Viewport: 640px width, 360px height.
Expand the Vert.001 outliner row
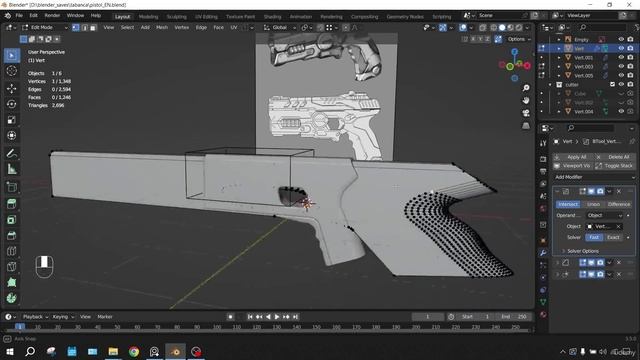pos(559,58)
